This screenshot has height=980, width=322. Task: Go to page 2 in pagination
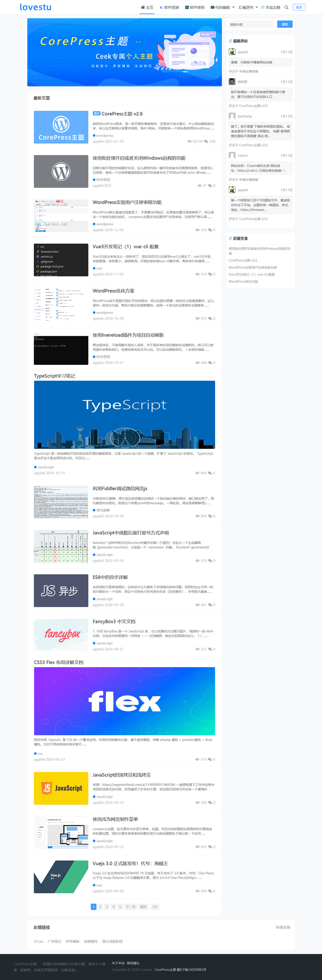click(100, 907)
